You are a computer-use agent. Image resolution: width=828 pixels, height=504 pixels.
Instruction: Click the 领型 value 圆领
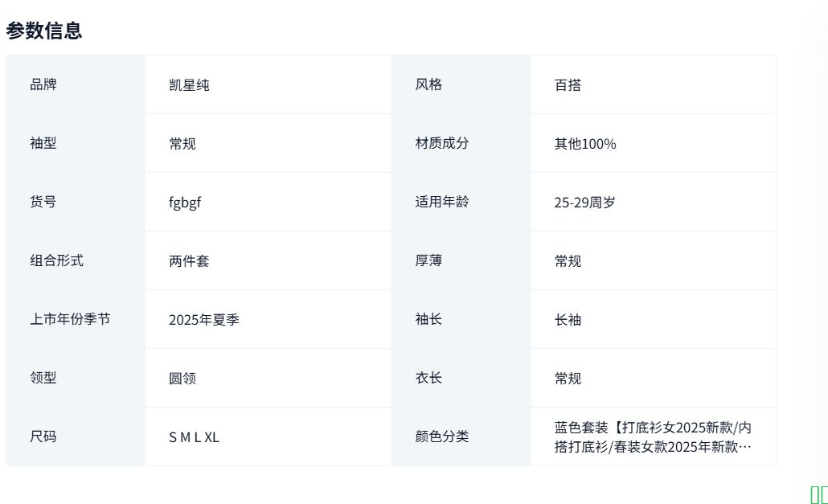click(182, 379)
